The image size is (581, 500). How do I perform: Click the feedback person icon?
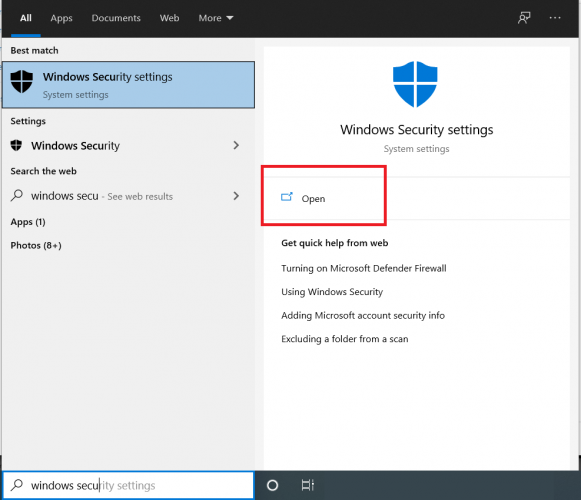[524, 18]
